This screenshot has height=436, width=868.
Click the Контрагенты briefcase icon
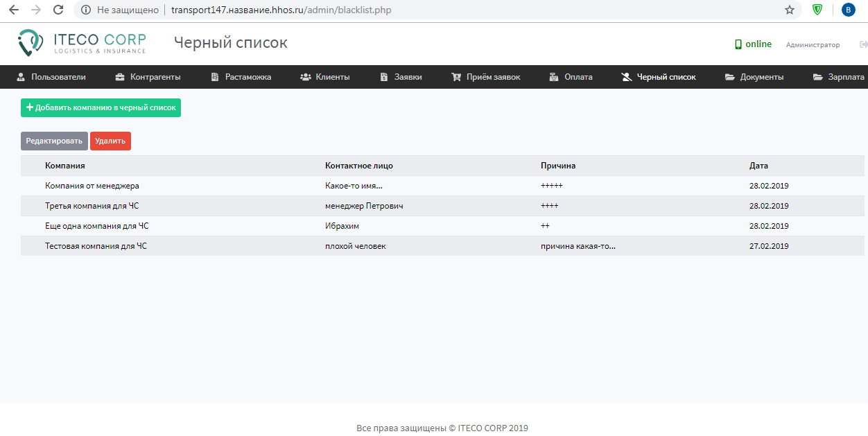[x=120, y=77]
